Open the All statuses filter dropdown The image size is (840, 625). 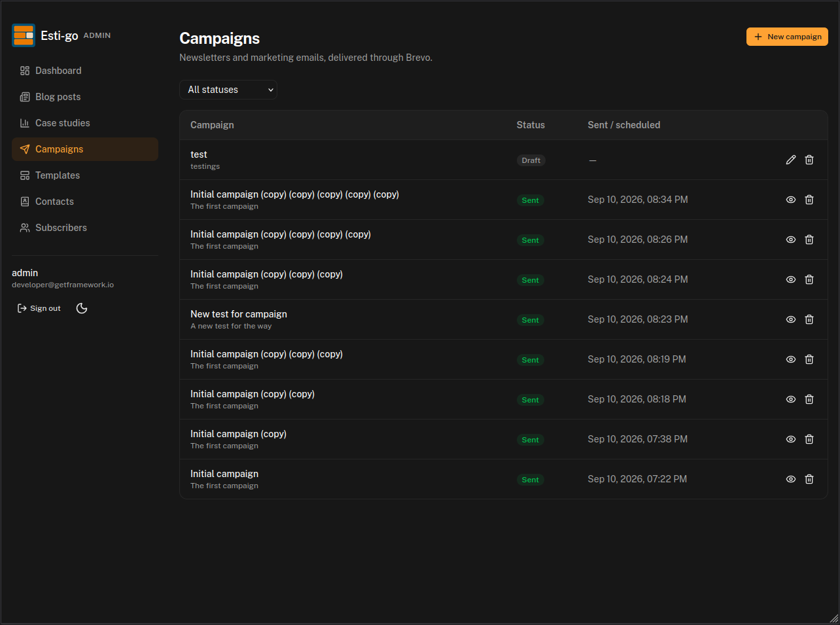click(x=228, y=90)
